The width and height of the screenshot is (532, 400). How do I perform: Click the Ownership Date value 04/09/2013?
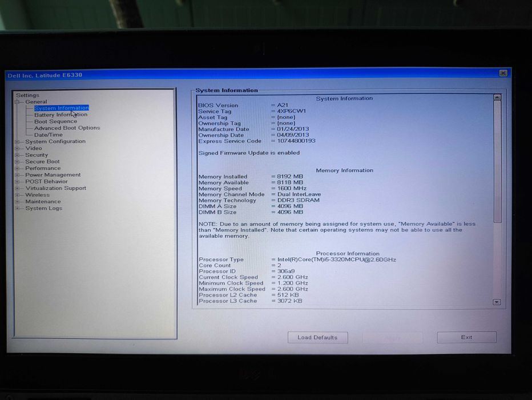293,135
